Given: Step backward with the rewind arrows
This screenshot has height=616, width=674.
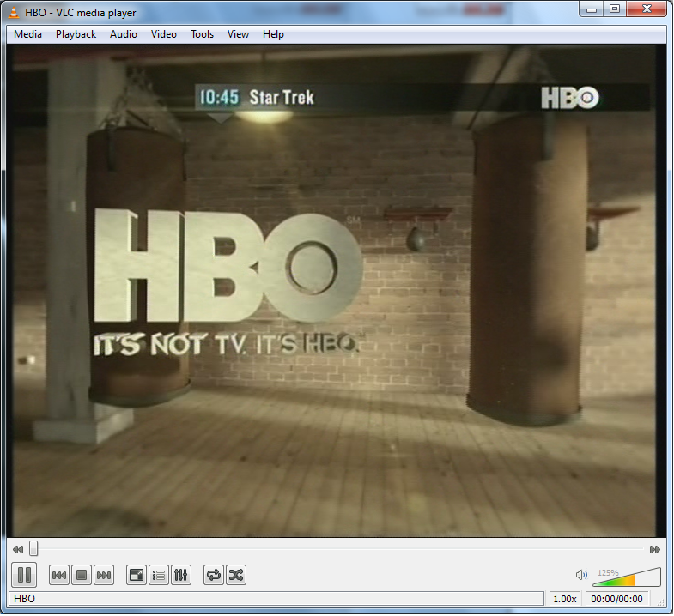Looking at the screenshot, I should 18,549.
